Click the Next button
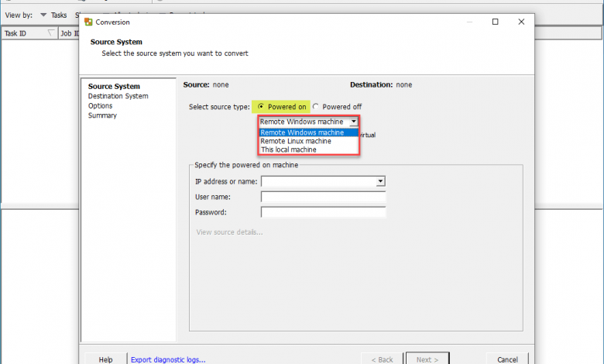This screenshot has width=604, height=364. click(x=427, y=359)
